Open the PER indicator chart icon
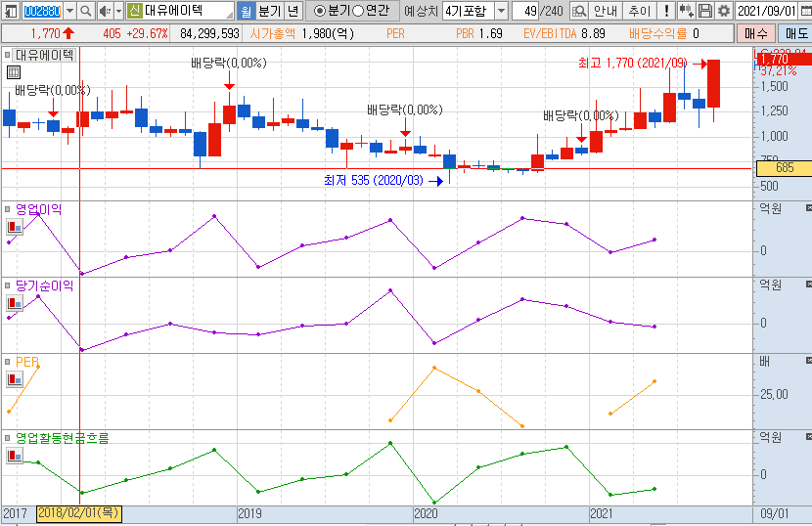 (x=15, y=379)
